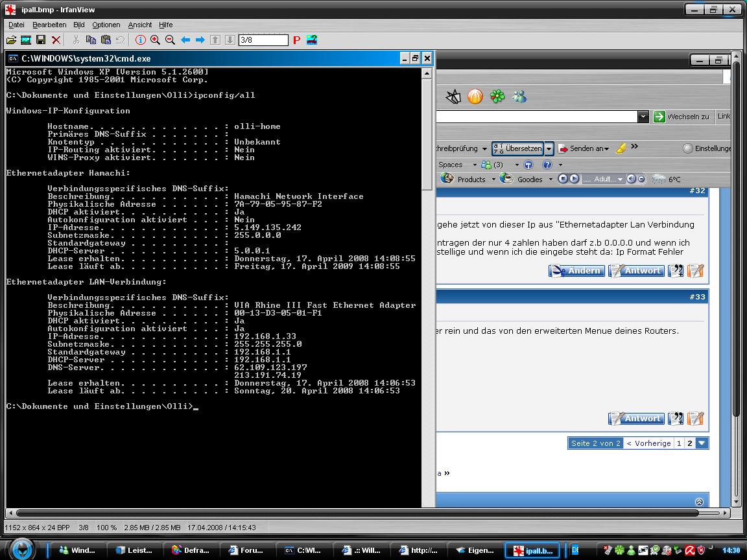Switch to the Eigen... taskbar button
The height and width of the screenshot is (560, 747).
(475, 550)
